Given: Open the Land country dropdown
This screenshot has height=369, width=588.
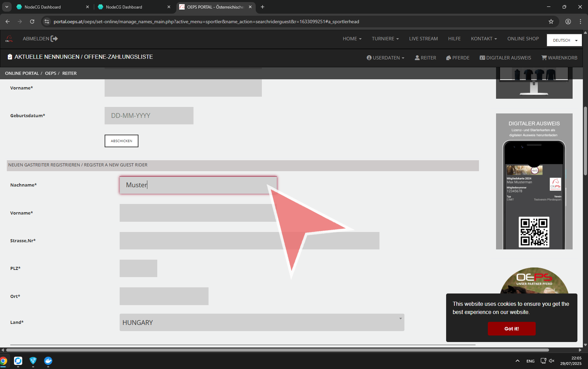Looking at the screenshot, I should click(x=262, y=323).
